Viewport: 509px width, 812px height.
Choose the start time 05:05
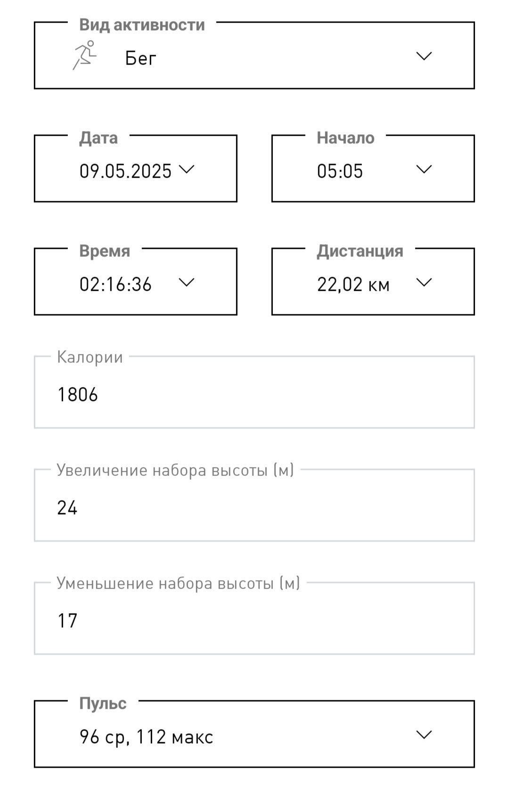coord(340,171)
